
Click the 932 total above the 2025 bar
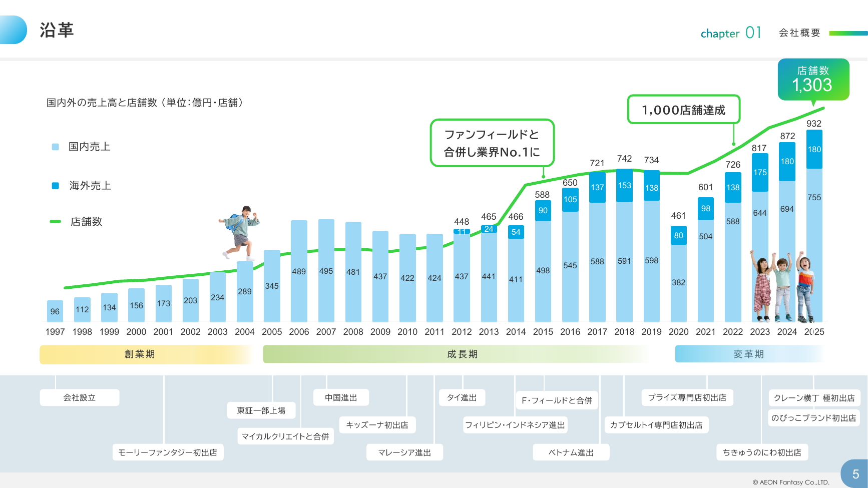(814, 124)
